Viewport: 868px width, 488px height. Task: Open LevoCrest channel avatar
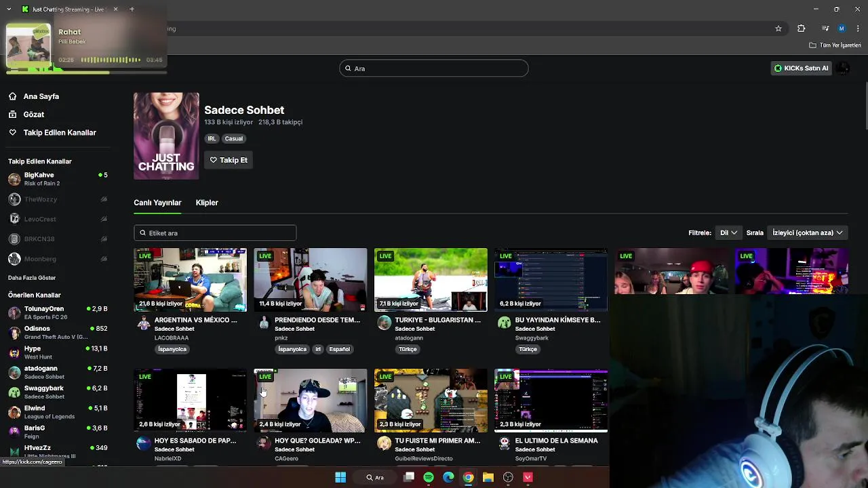pyautogui.click(x=14, y=219)
